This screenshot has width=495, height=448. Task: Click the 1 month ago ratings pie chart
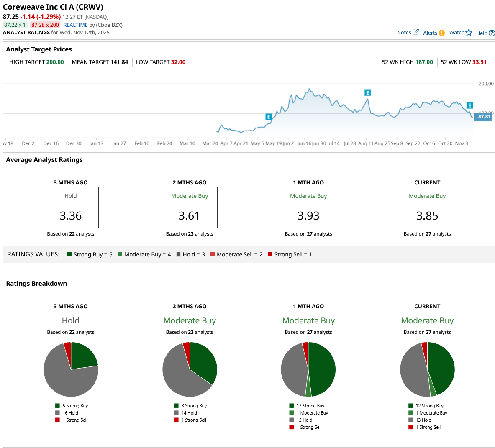coord(308,369)
